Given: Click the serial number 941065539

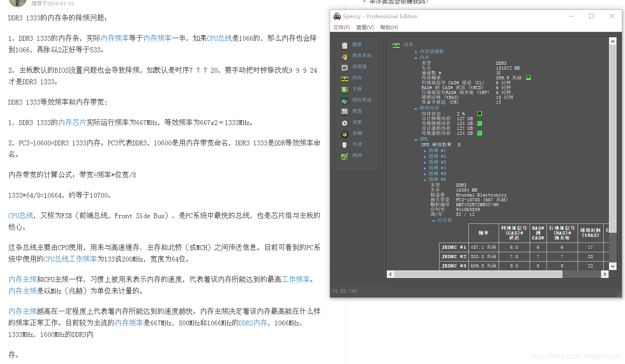Looking at the screenshot, I should point(468,210).
